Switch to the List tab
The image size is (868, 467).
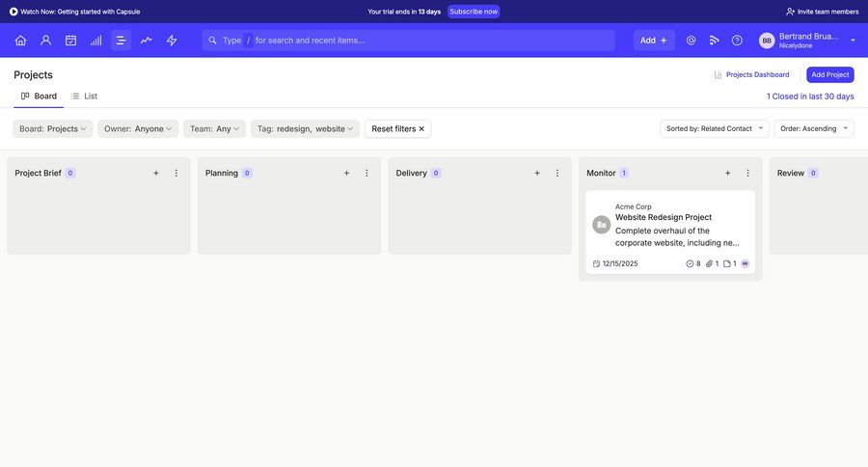[x=84, y=96]
